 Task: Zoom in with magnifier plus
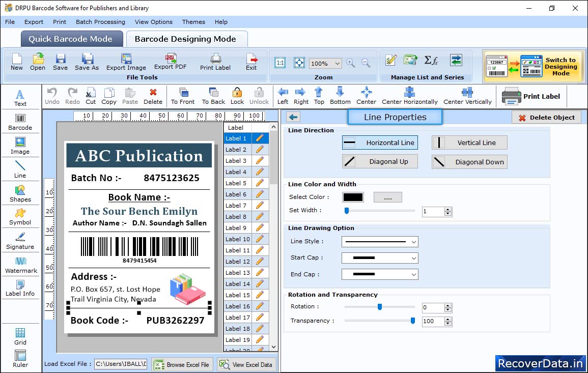(351, 63)
